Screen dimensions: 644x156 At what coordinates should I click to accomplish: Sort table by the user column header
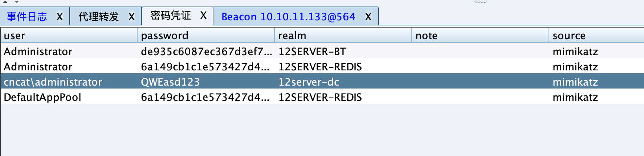[x=68, y=36]
